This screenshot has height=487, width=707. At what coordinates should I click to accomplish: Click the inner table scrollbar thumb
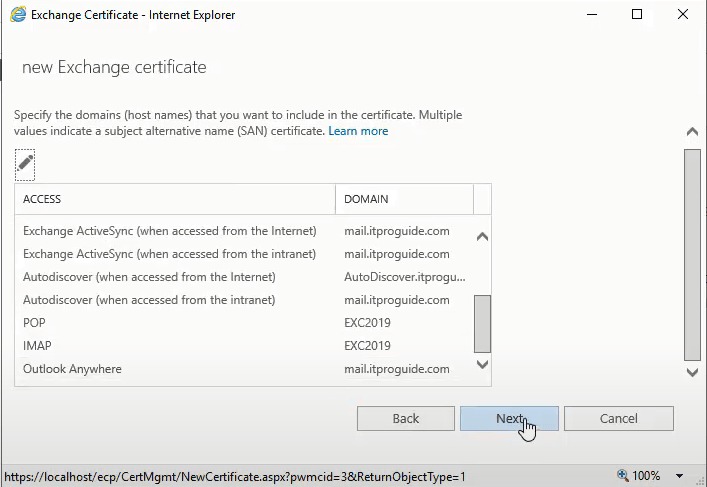click(x=482, y=324)
